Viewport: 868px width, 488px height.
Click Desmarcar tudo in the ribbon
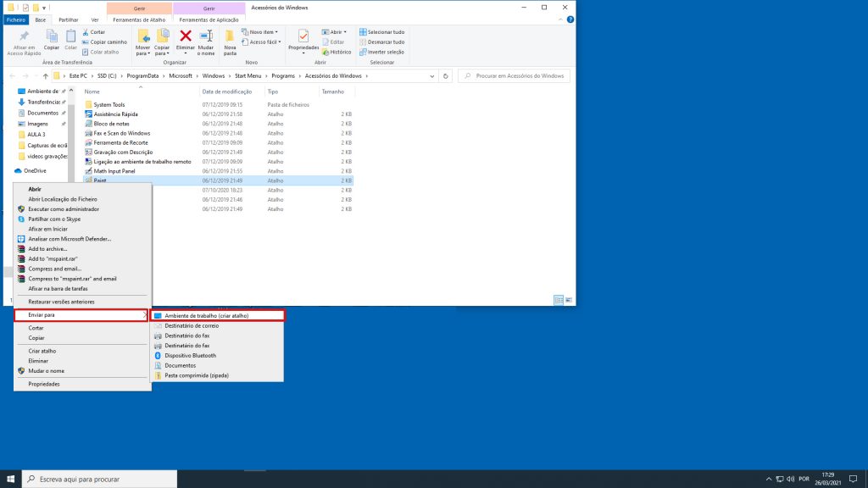coord(382,42)
